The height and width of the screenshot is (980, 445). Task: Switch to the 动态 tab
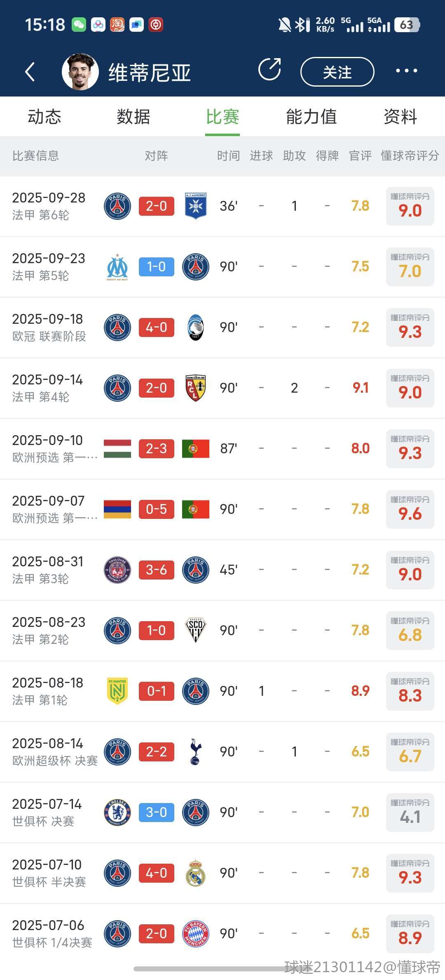point(44,117)
